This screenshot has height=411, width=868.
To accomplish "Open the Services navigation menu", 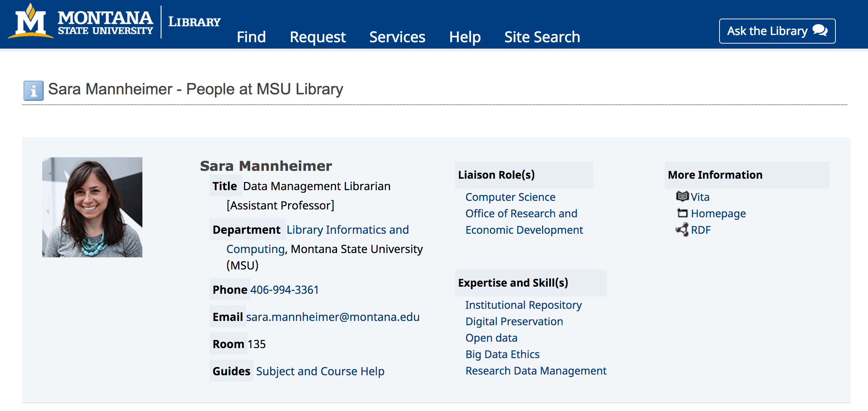I will point(397,37).
